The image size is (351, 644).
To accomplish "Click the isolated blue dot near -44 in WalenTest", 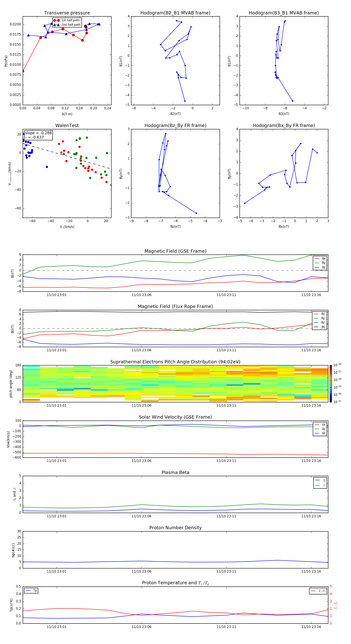I will (47, 167).
